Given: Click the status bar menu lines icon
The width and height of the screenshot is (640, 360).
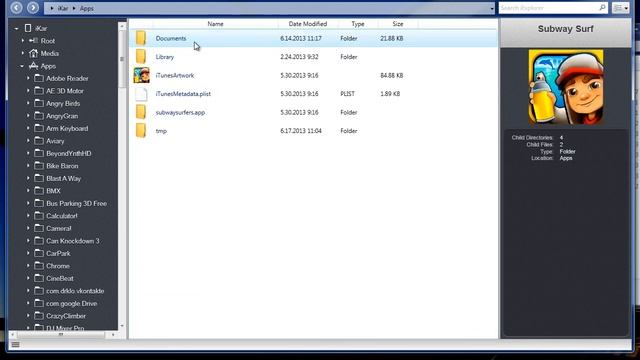Looking at the screenshot, I should [16, 345].
